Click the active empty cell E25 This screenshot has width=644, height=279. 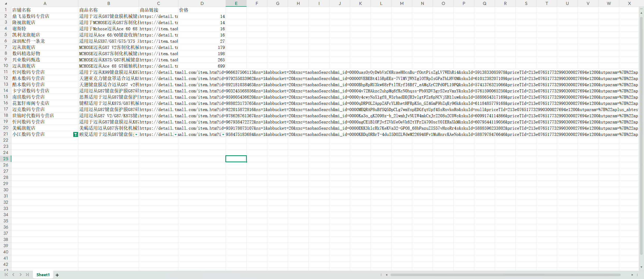[x=236, y=159]
